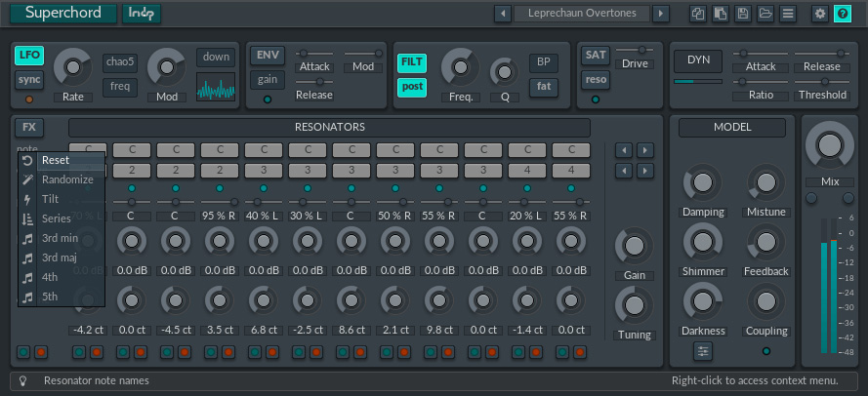Viewport: 868px width, 396px height.
Task: Open model settings sliders icon below Darkness
Action: point(703,351)
